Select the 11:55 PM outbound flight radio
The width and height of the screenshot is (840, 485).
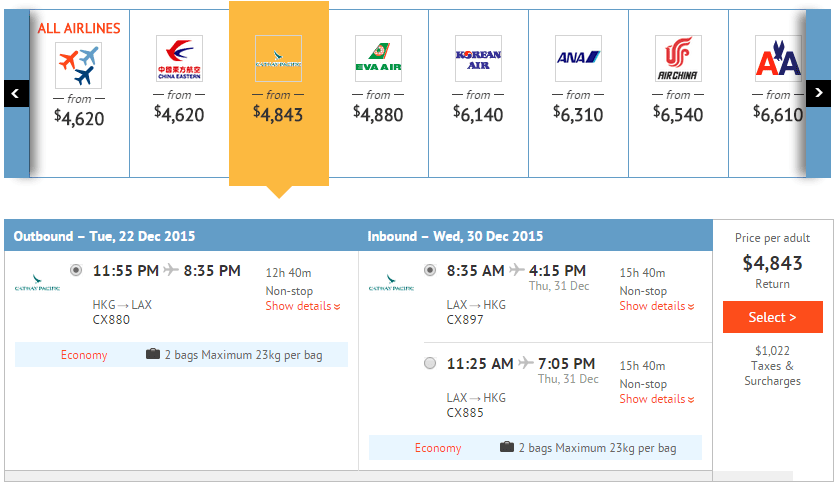coord(77,270)
